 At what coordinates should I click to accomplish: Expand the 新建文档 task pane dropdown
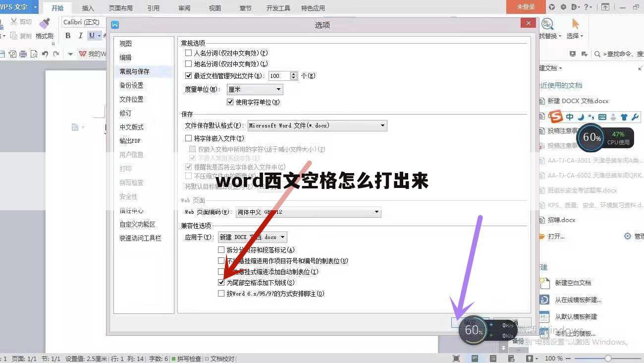pos(560,68)
